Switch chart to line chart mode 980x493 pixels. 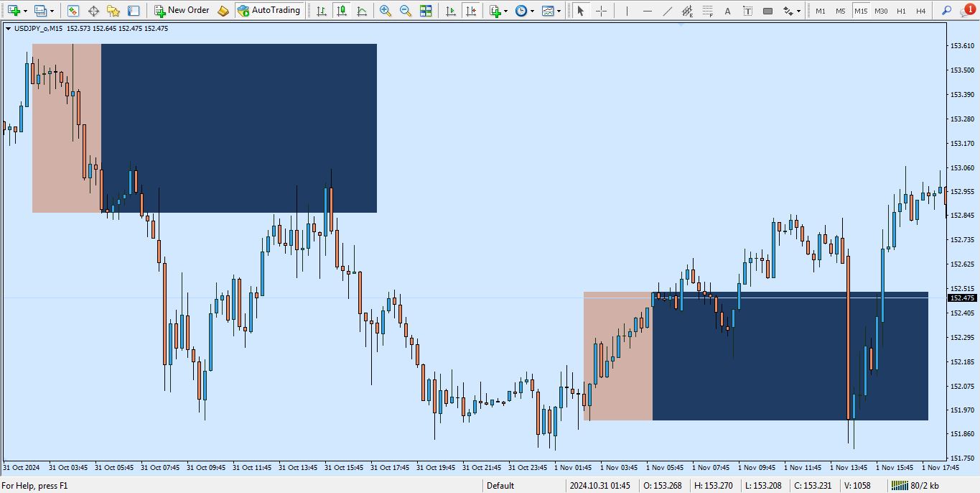[x=361, y=11]
